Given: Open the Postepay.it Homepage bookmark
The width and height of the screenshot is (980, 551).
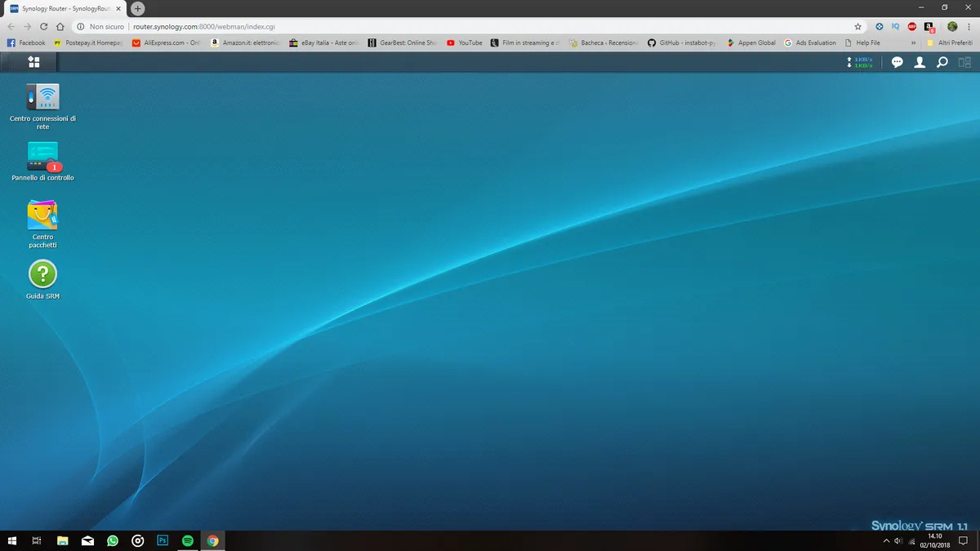Looking at the screenshot, I should coord(89,42).
